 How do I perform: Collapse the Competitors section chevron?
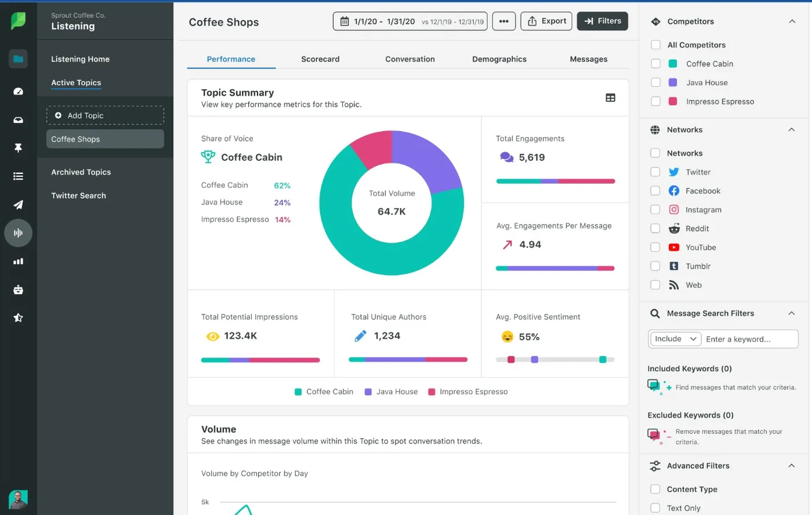pos(792,21)
